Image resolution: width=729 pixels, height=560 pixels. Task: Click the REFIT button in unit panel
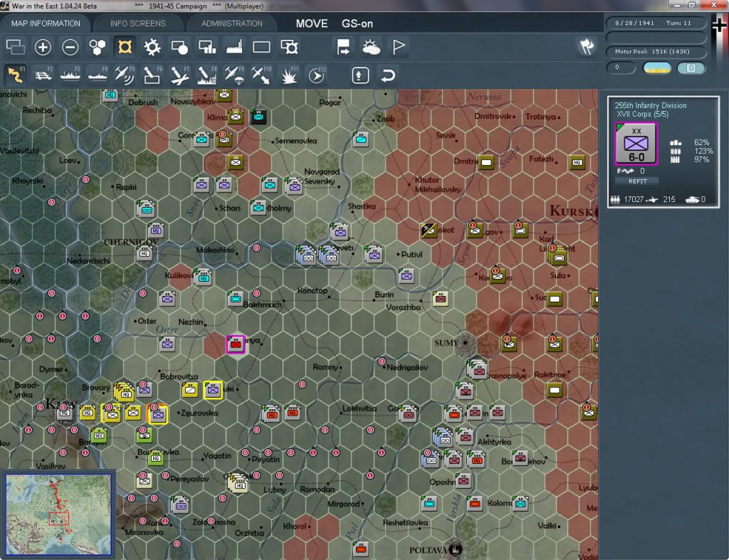point(637,181)
